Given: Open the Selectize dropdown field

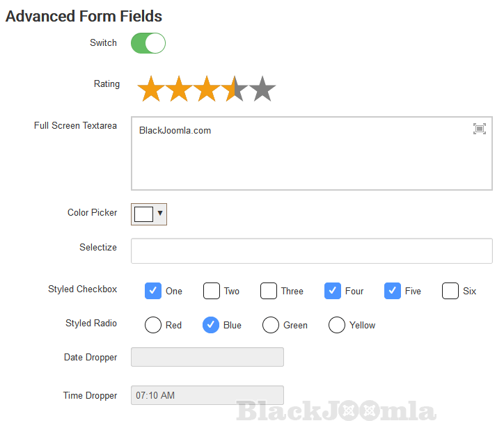Looking at the screenshot, I should (311, 251).
